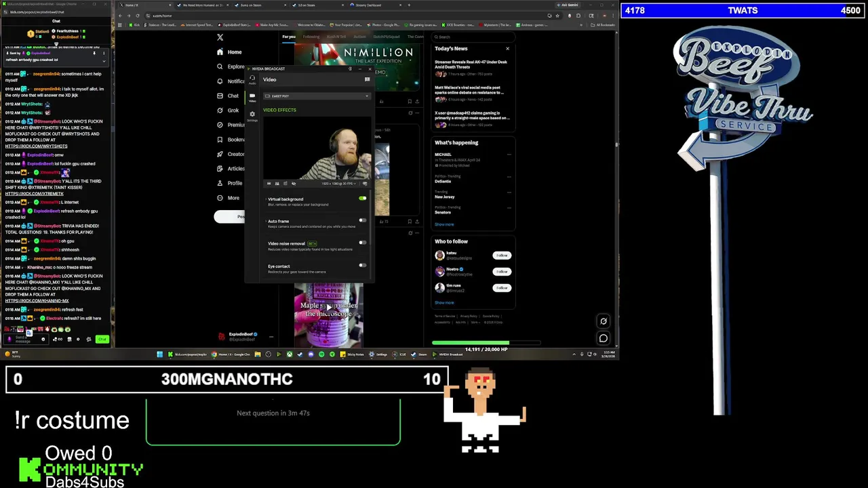Screen dimensions: 868x488
Task: Click the green Chat send button in Kick chat
Action: pyautogui.click(x=102, y=339)
